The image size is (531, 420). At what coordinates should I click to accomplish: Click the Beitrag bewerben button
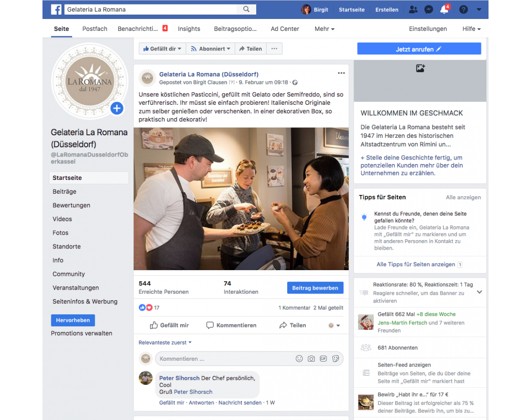[x=315, y=288]
